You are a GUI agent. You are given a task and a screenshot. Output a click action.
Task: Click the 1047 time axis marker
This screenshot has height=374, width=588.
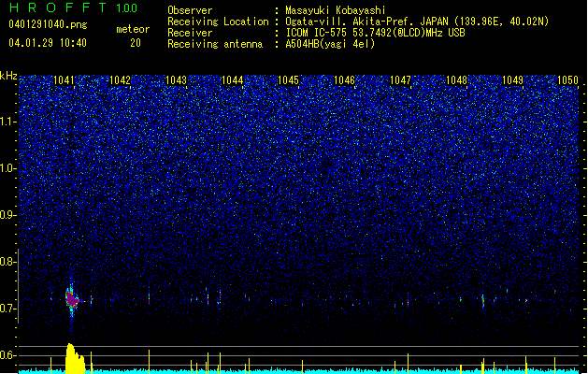point(400,80)
